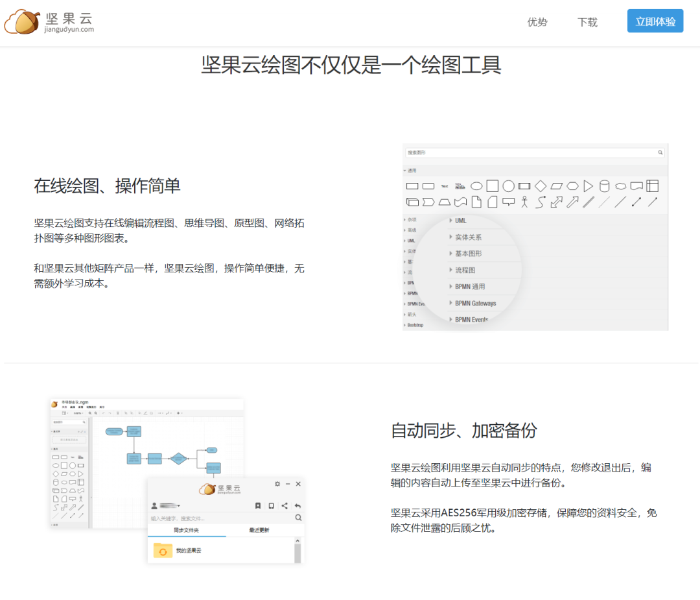Pick the parallelogram shape in large shape palette
This screenshot has height=600, width=700.
(x=556, y=186)
